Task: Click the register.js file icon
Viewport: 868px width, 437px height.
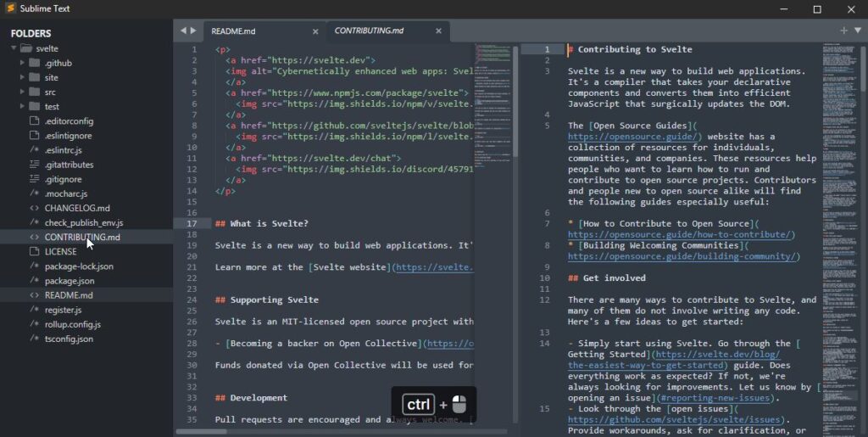Action: [x=34, y=310]
